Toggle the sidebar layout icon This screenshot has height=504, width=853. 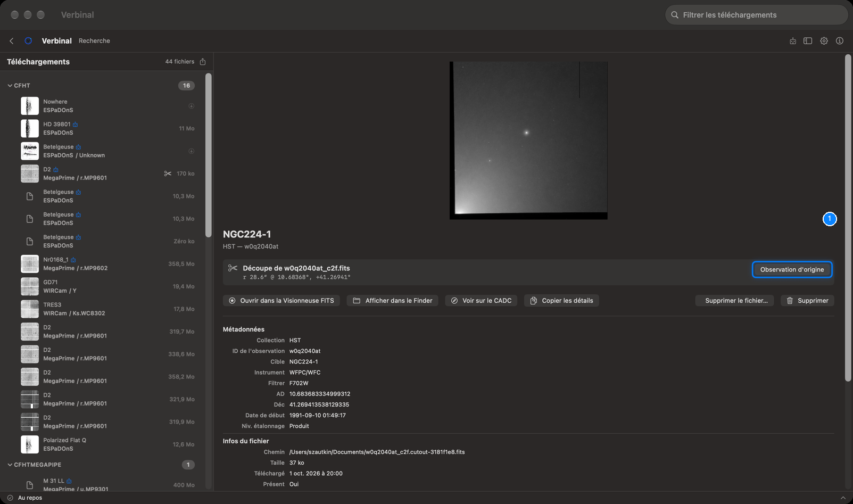click(808, 41)
